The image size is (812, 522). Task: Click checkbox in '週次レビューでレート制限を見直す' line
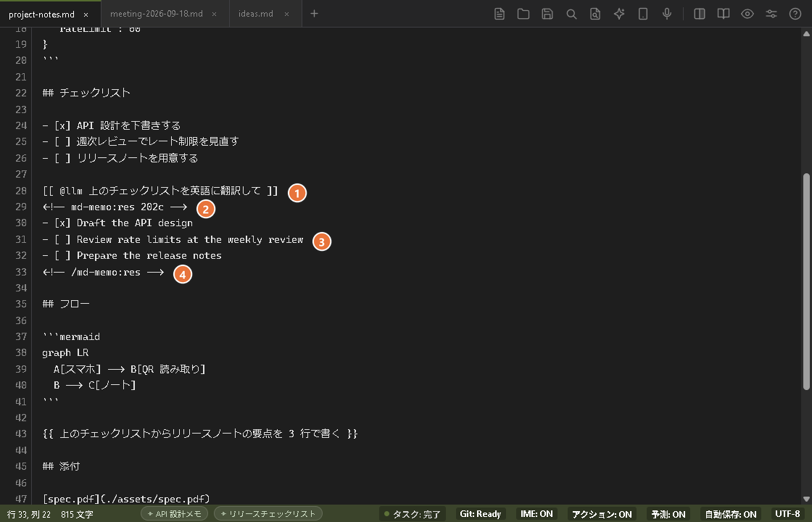[62, 141]
